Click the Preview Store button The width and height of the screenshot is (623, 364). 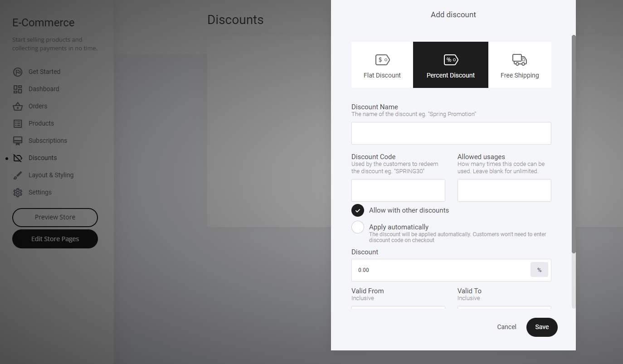pyautogui.click(x=55, y=217)
